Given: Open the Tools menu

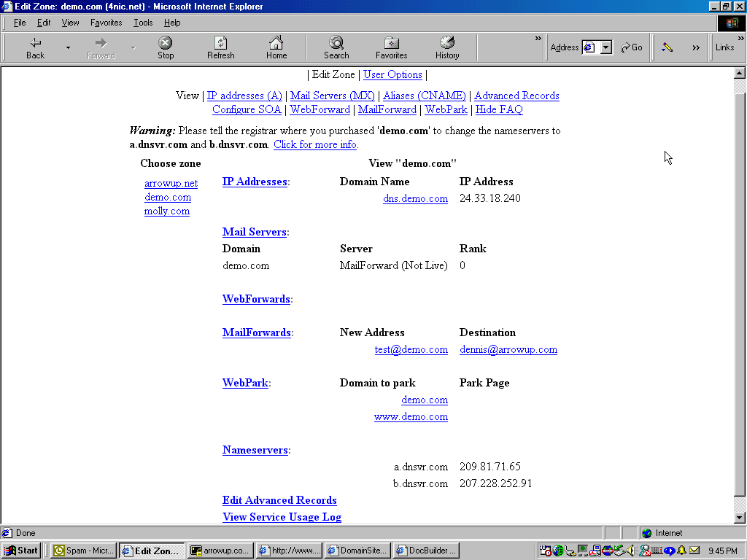Looking at the screenshot, I should tap(143, 23).
